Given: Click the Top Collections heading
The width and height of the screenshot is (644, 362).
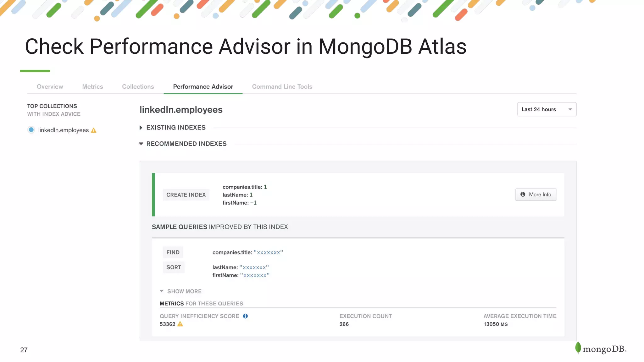Looking at the screenshot, I should tap(52, 106).
